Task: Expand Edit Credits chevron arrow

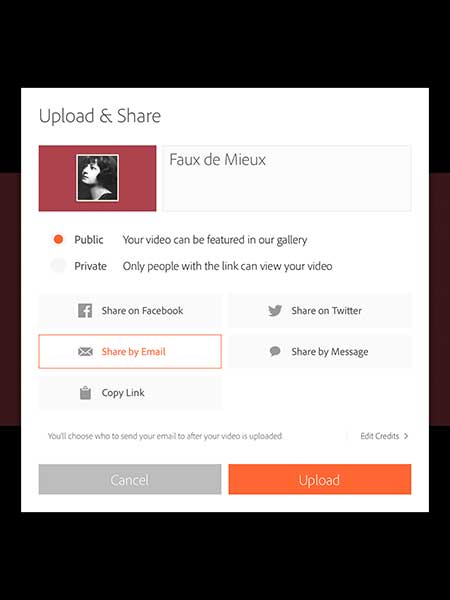Action: pos(406,436)
